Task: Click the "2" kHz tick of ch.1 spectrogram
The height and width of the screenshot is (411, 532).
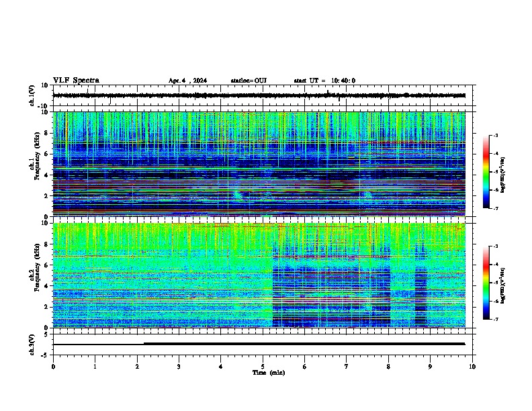Action: point(46,196)
